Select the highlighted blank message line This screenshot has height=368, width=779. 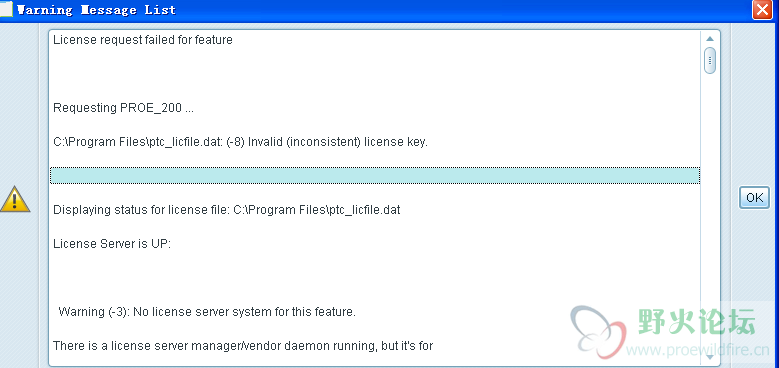pyautogui.click(x=375, y=175)
